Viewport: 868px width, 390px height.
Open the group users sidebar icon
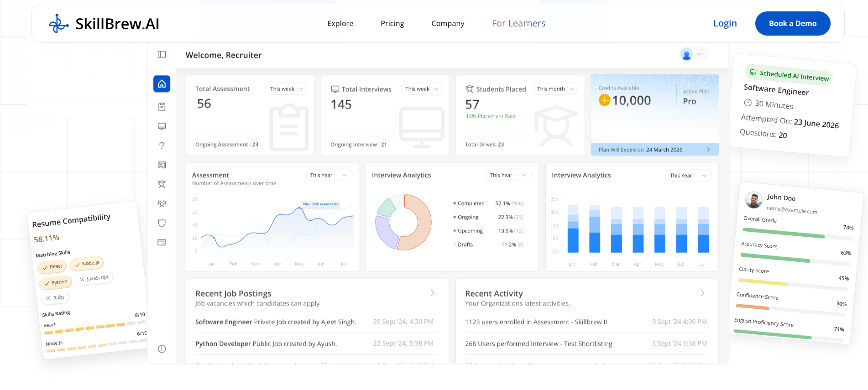162,204
